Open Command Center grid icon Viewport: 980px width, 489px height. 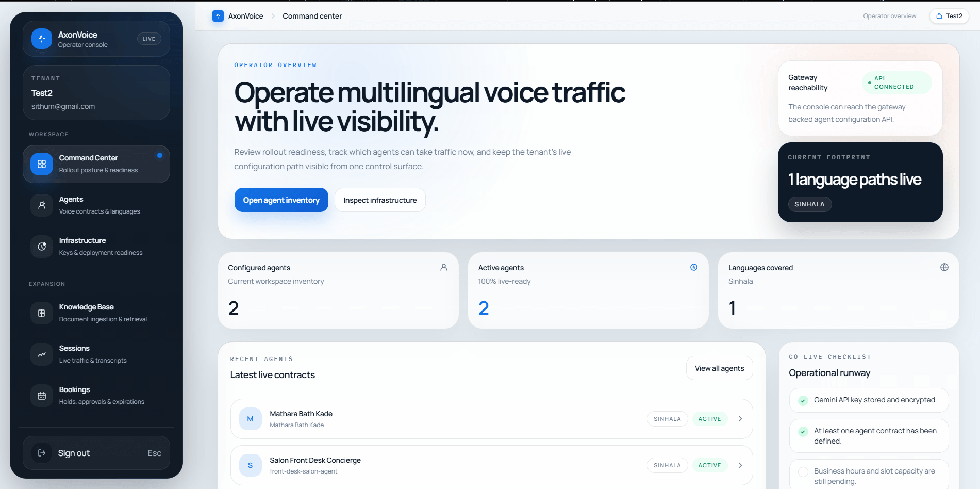point(42,164)
